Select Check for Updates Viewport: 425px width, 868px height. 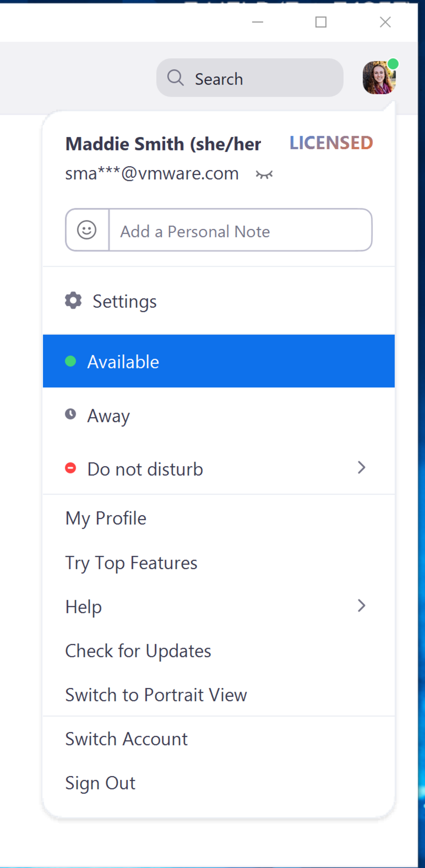(138, 651)
